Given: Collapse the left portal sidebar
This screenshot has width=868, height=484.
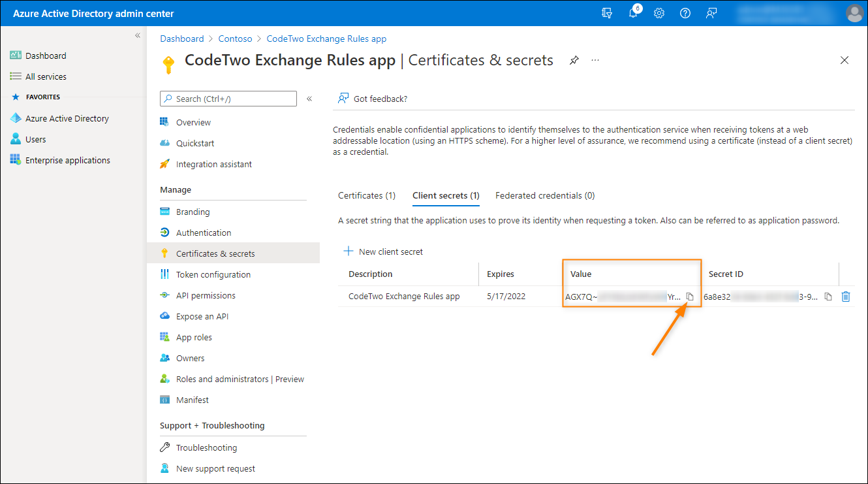Looking at the screenshot, I should [x=138, y=35].
